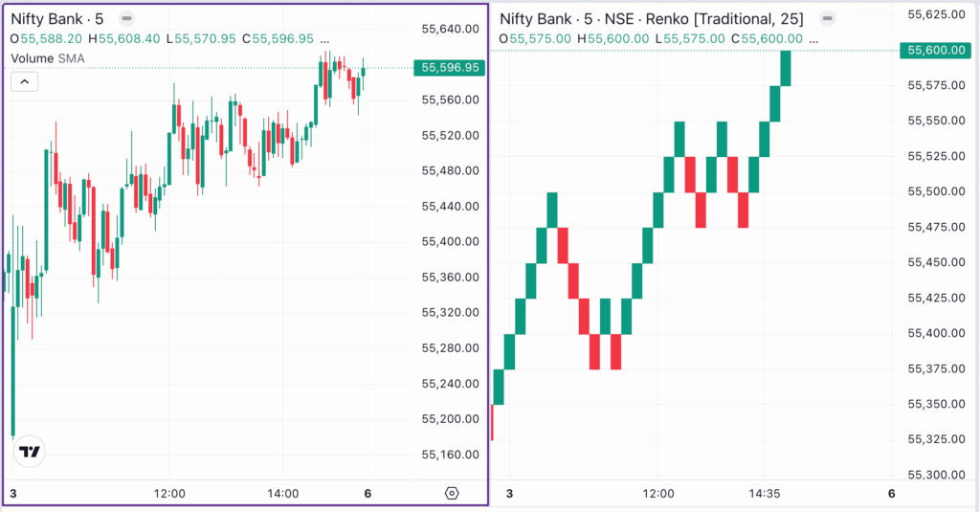Click the date 3 label on Renko time axis

coord(510,493)
